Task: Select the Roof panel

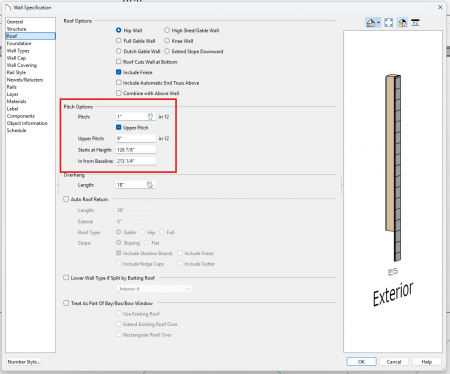Action: pos(30,36)
